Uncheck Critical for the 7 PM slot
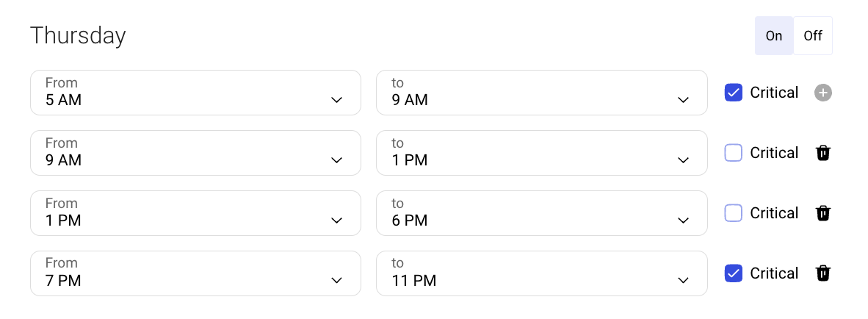Screen dimensions: 868x319 coord(733,273)
